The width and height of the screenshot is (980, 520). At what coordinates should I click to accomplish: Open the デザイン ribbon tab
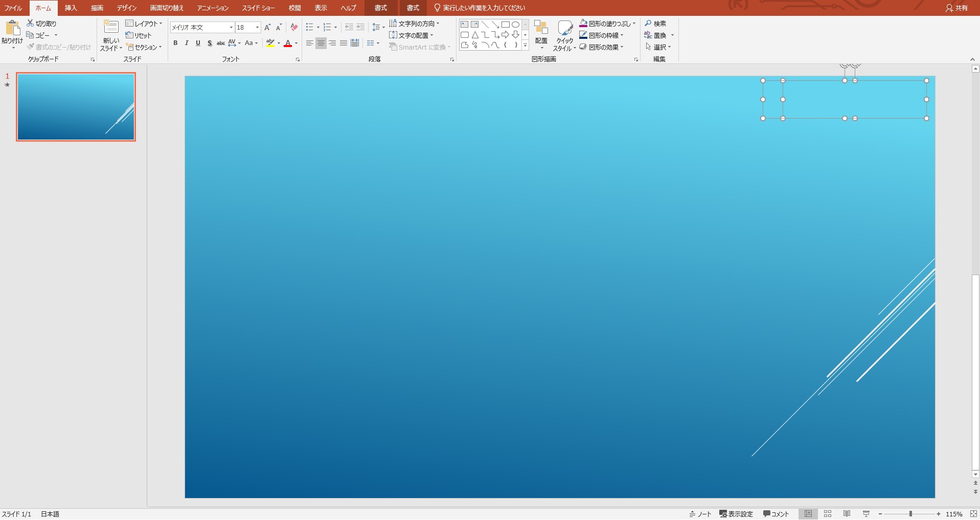pos(126,8)
